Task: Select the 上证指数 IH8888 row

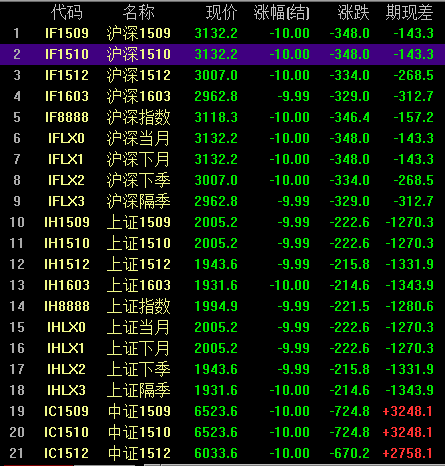Action: click(222, 306)
